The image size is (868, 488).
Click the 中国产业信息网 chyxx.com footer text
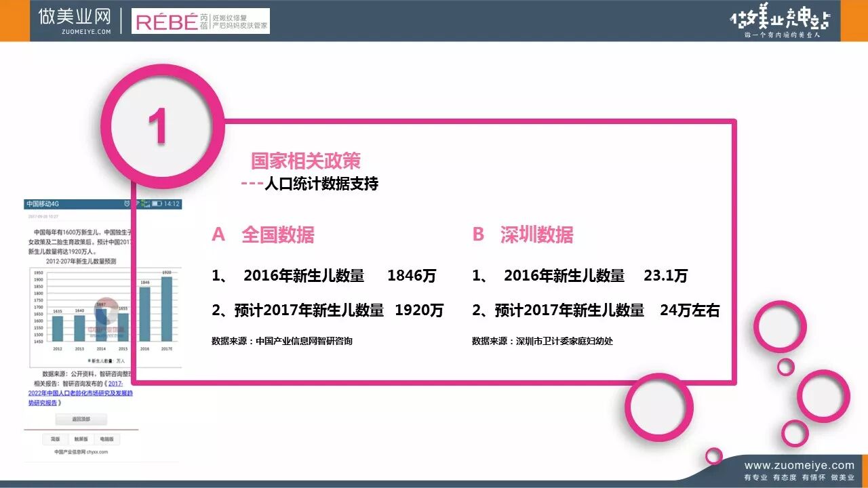(81, 451)
